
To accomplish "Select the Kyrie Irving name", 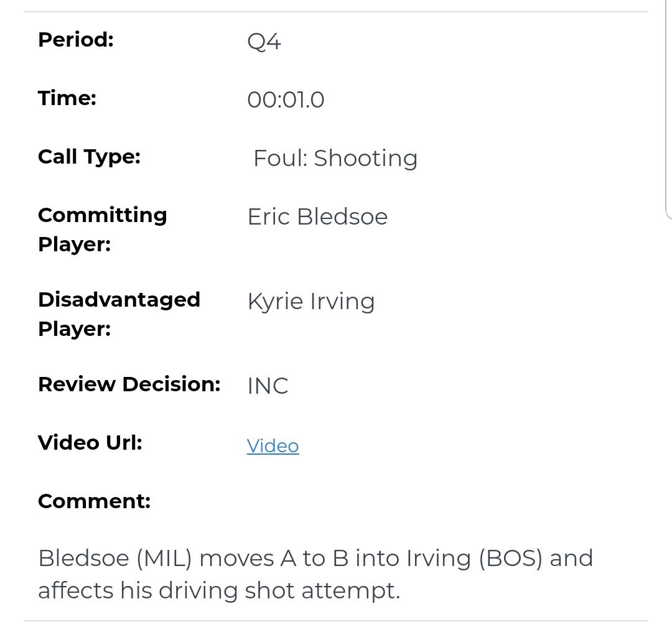I will (311, 302).
